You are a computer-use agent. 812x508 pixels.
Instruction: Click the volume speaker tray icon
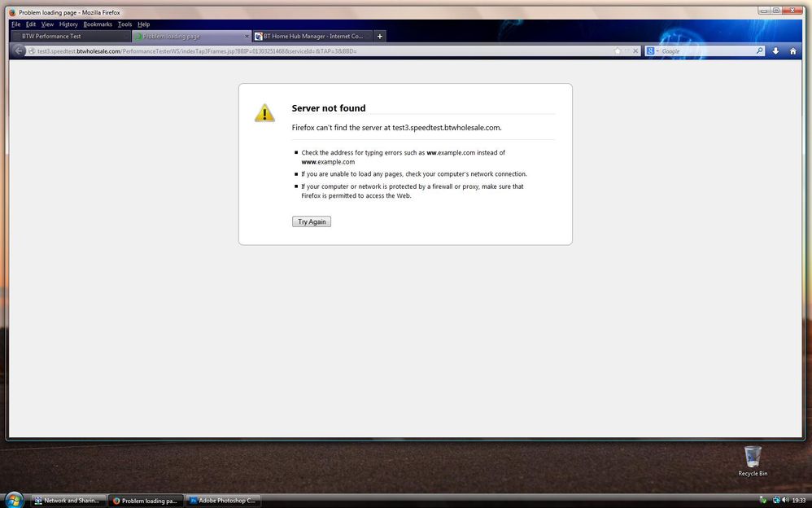click(x=785, y=500)
